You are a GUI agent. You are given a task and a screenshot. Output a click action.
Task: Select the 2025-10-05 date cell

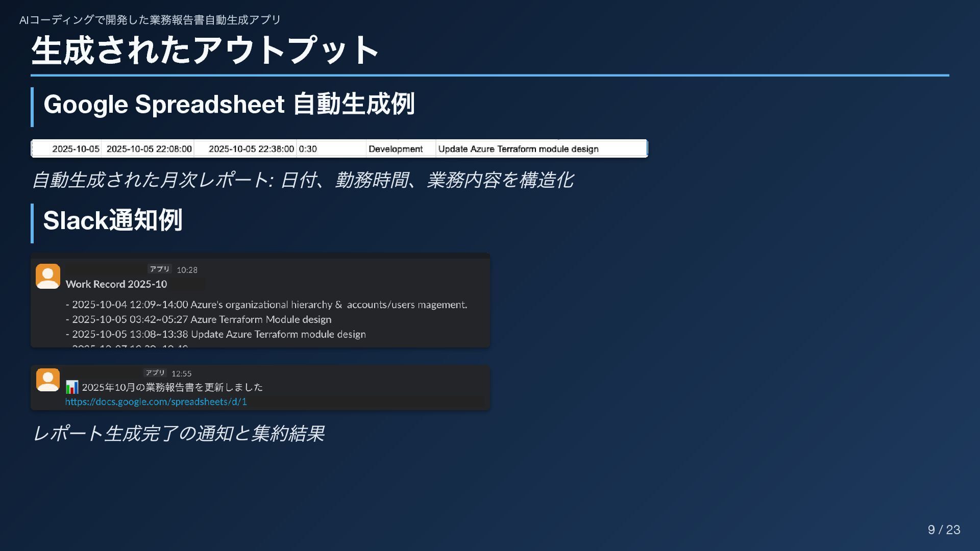[x=76, y=149]
